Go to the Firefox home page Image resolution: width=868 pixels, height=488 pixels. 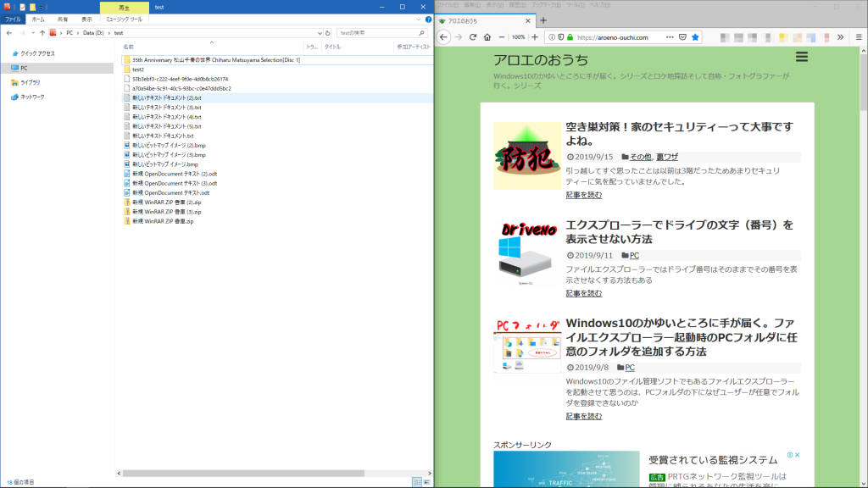pyautogui.click(x=487, y=37)
